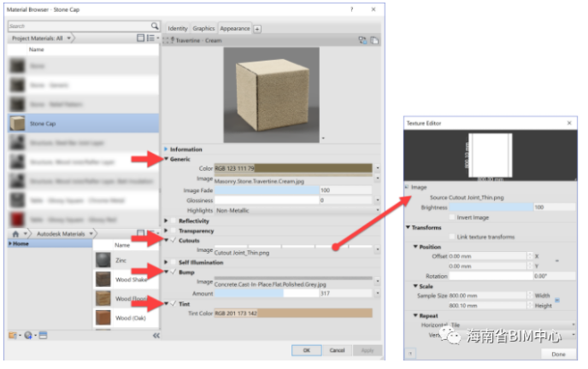Switch to the Appearance tab
Image resolution: width=588 pixels, height=369 pixels.
pyautogui.click(x=235, y=28)
